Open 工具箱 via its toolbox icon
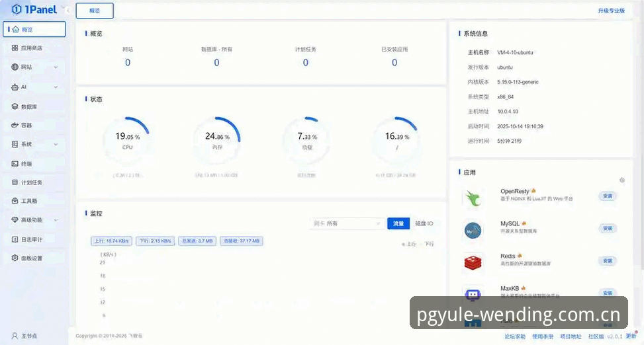This screenshot has height=345, width=644. [x=15, y=201]
